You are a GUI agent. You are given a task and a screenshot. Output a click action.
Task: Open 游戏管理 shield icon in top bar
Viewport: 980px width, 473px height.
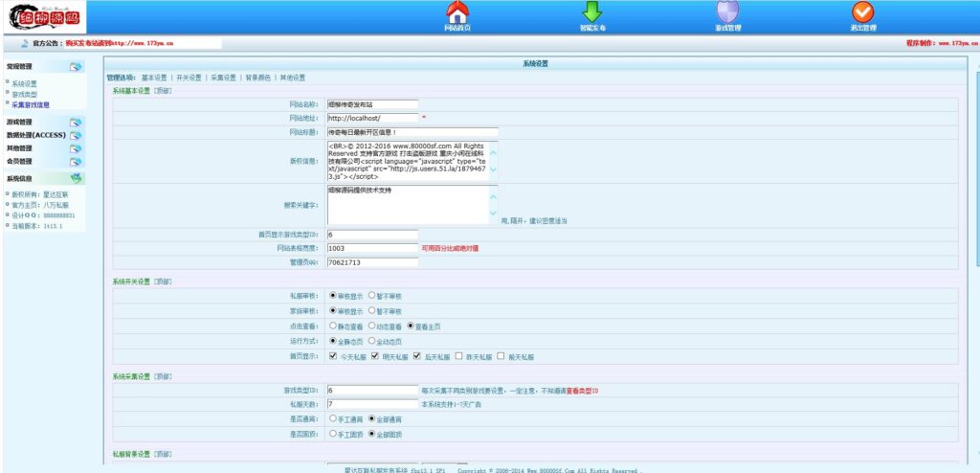(727, 12)
